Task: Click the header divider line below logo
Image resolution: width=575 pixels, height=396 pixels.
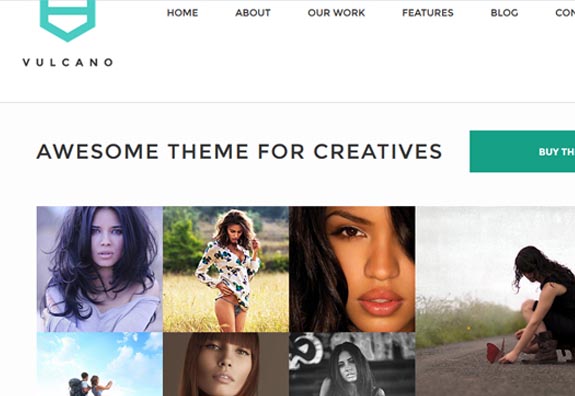Action: click(x=288, y=103)
